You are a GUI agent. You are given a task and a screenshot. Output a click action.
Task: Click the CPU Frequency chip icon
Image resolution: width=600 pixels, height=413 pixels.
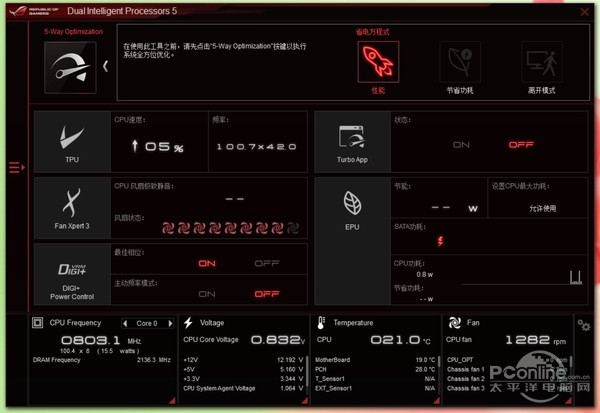38,323
